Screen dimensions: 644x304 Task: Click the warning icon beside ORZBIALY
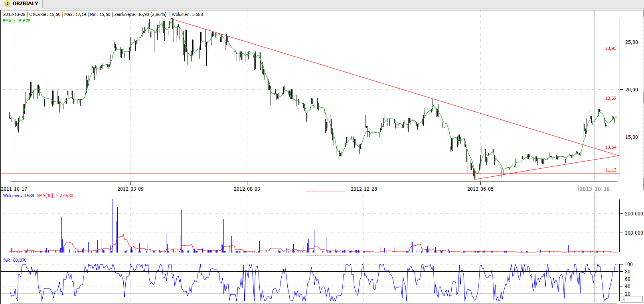tap(7, 4)
